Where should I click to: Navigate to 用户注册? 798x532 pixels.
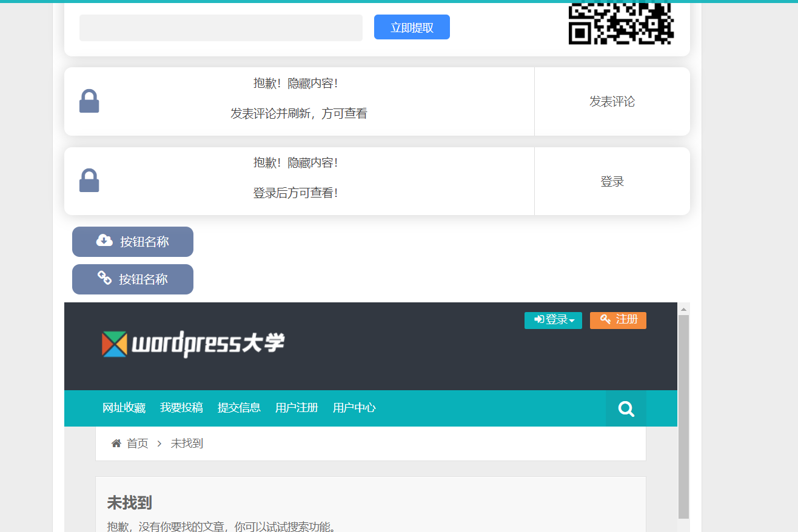click(x=296, y=408)
